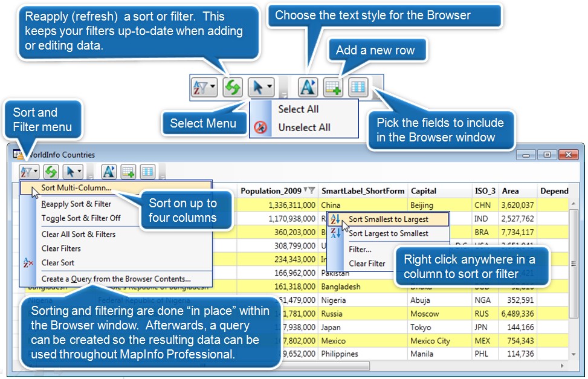The width and height of the screenshot is (588, 379).
Task: Click Pick Fields icon in WorldInfo Countries toolbar
Action: [x=147, y=172]
